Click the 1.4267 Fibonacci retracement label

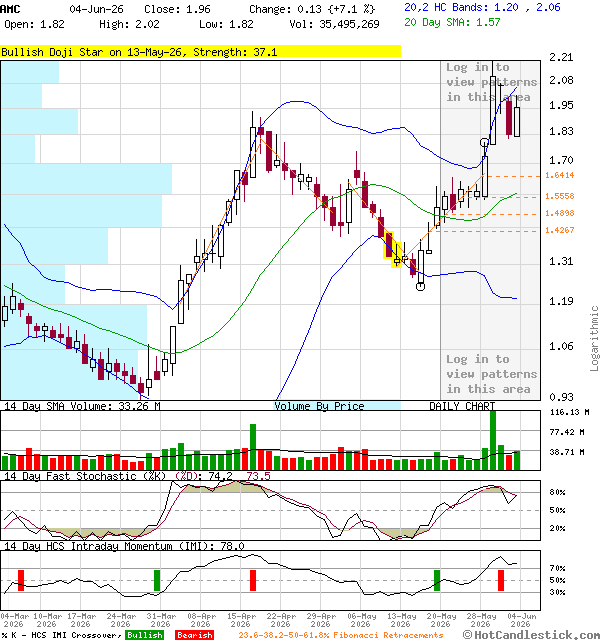coord(560,230)
